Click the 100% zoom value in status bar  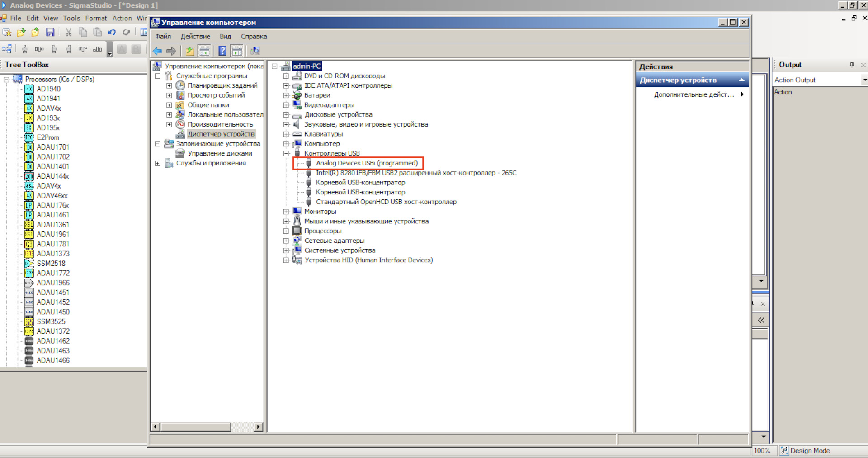coord(762,451)
